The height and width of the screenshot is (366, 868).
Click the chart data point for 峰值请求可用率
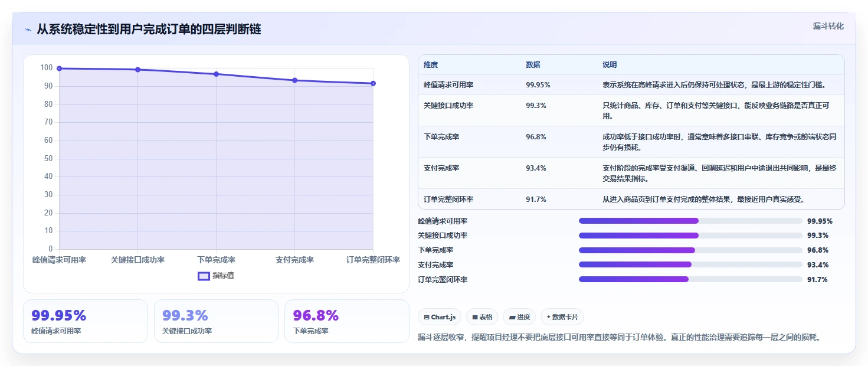pos(59,68)
